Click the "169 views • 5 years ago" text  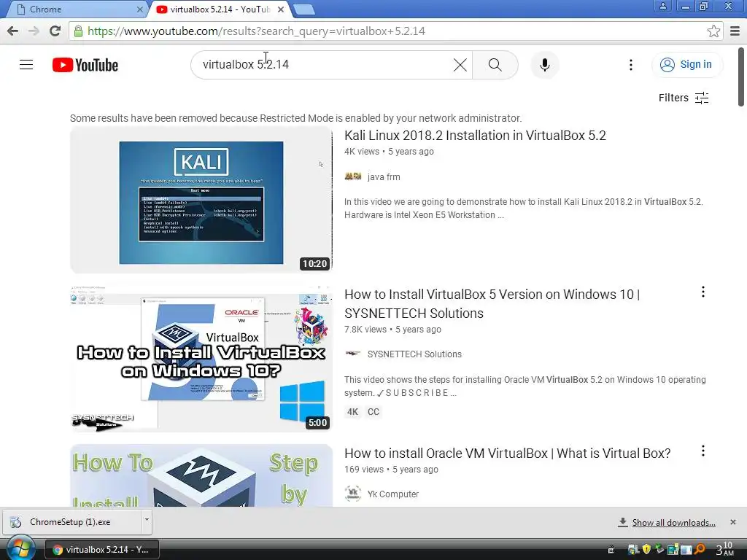(391, 470)
